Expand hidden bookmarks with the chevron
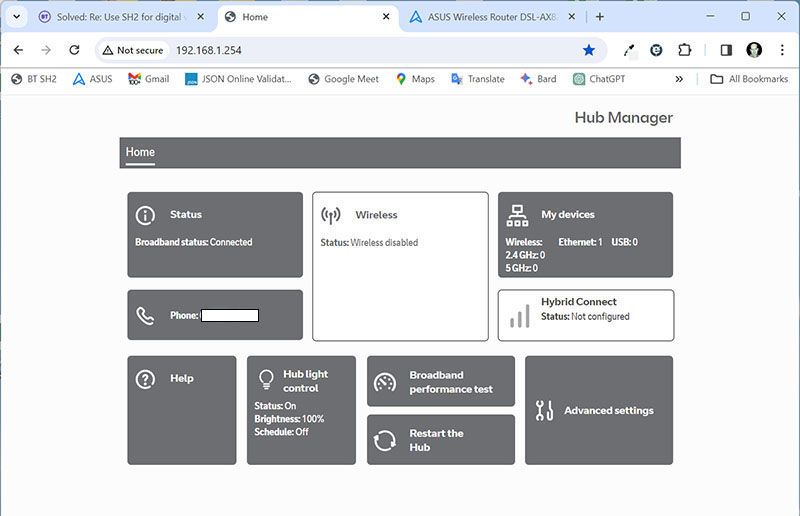Image resolution: width=800 pixels, height=516 pixels. point(680,79)
